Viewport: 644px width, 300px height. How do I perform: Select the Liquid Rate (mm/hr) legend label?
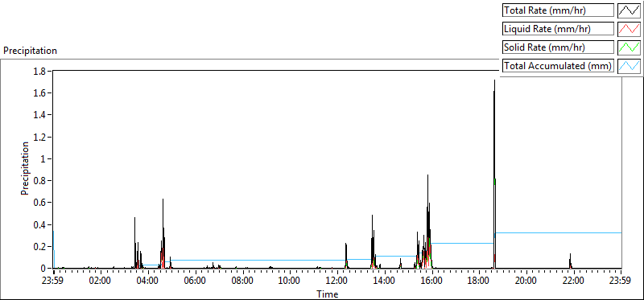click(x=558, y=29)
